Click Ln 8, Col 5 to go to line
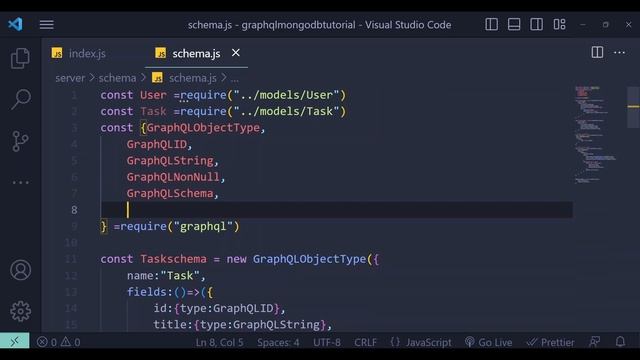The height and width of the screenshot is (360, 640). tap(219, 342)
